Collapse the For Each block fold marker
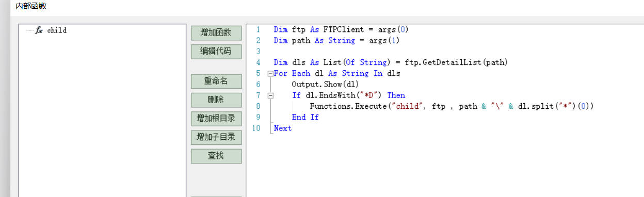The height and width of the screenshot is (197, 644). 270,73
